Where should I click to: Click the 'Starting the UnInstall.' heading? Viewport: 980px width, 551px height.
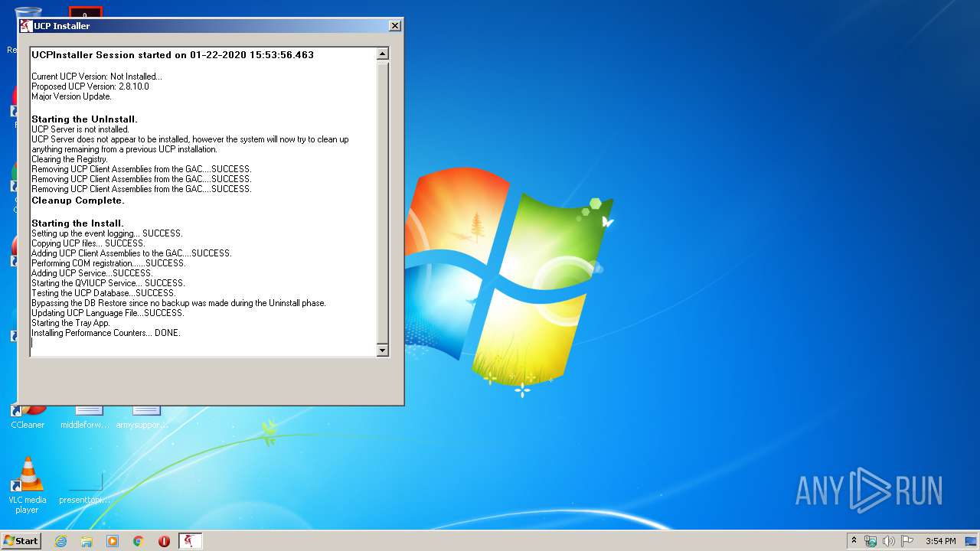(x=84, y=119)
